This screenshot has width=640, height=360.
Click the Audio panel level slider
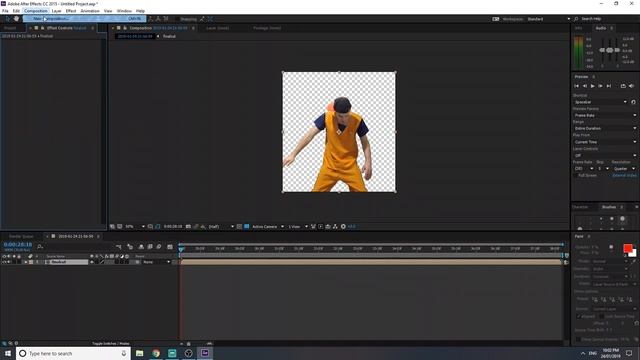point(609,50)
